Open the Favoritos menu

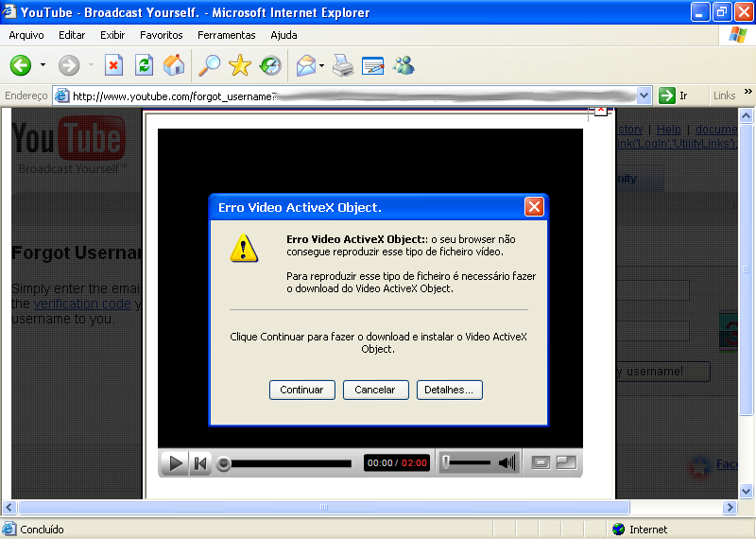pyautogui.click(x=161, y=35)
